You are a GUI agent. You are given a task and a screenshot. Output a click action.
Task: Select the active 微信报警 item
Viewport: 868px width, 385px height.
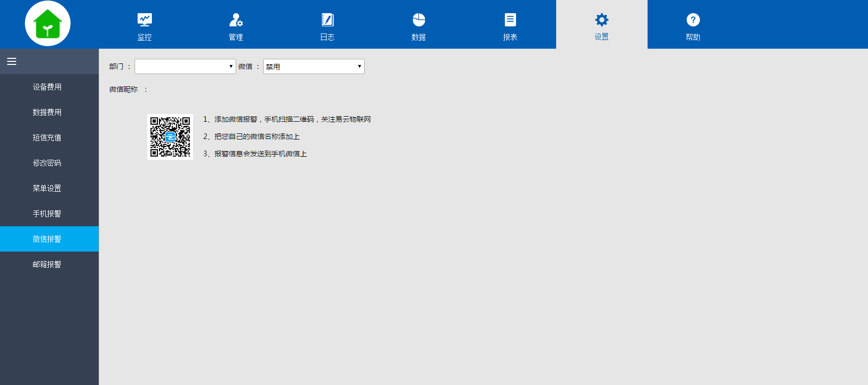(49, 239)
